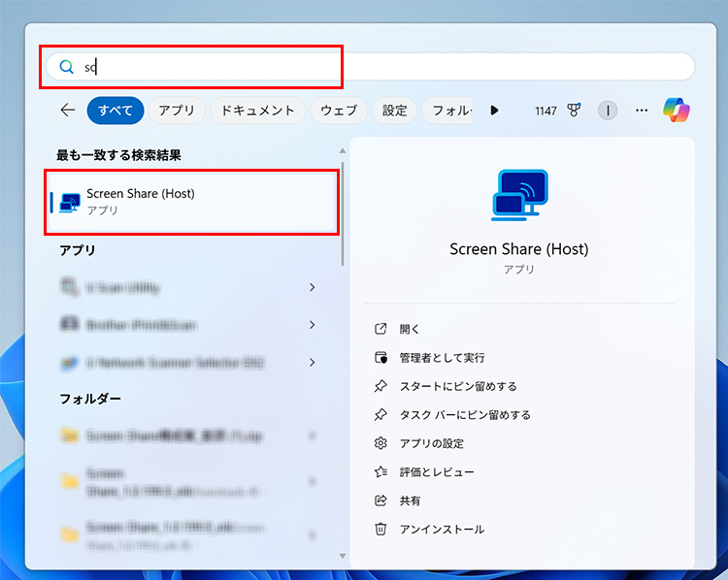Open Screen Share (Host) best match result

coord(191,201)
